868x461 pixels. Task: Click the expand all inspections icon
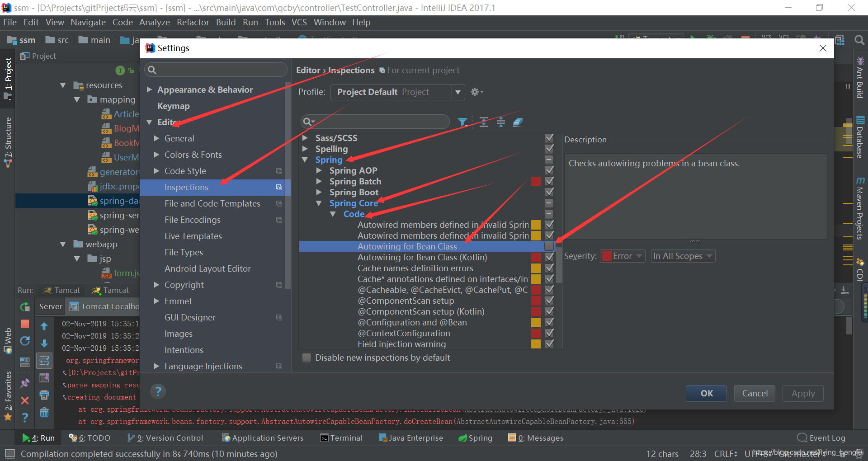[484, 122]
